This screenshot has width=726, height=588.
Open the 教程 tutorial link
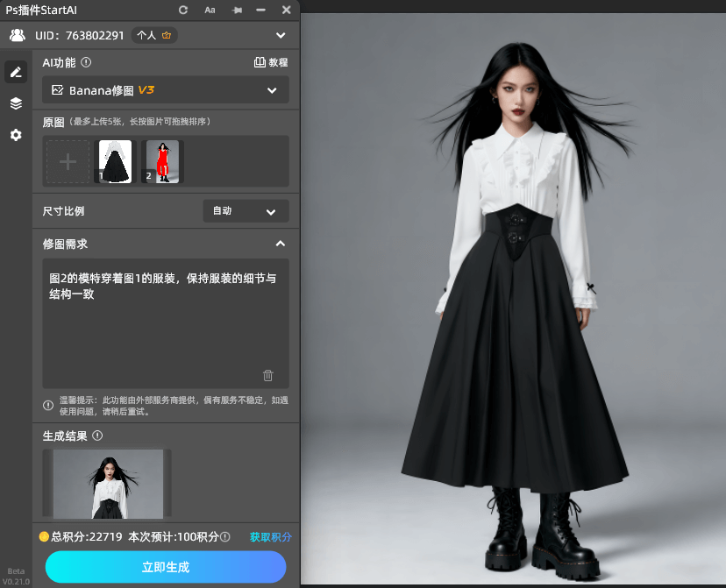point(271,62)
